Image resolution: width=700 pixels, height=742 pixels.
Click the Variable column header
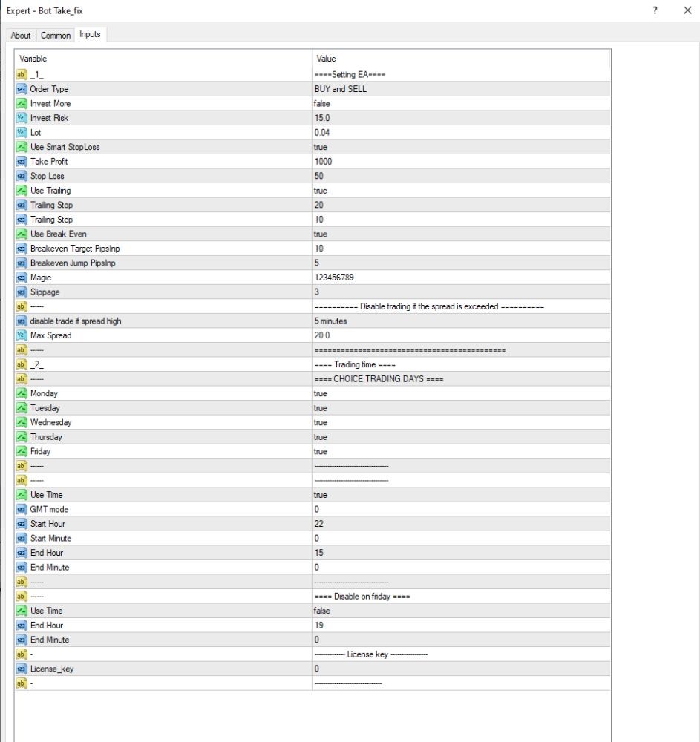pyautogui.click(x=163, y=59)
